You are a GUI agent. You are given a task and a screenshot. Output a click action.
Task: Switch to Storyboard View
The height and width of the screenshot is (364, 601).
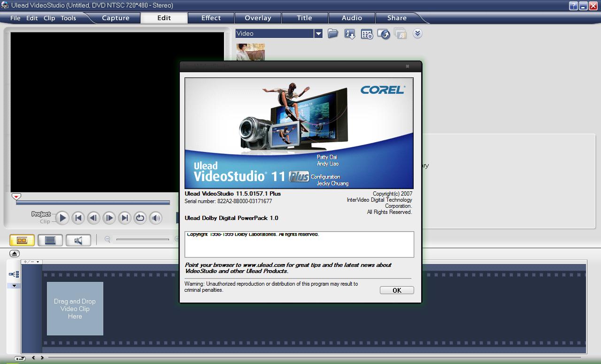point(22,240)
